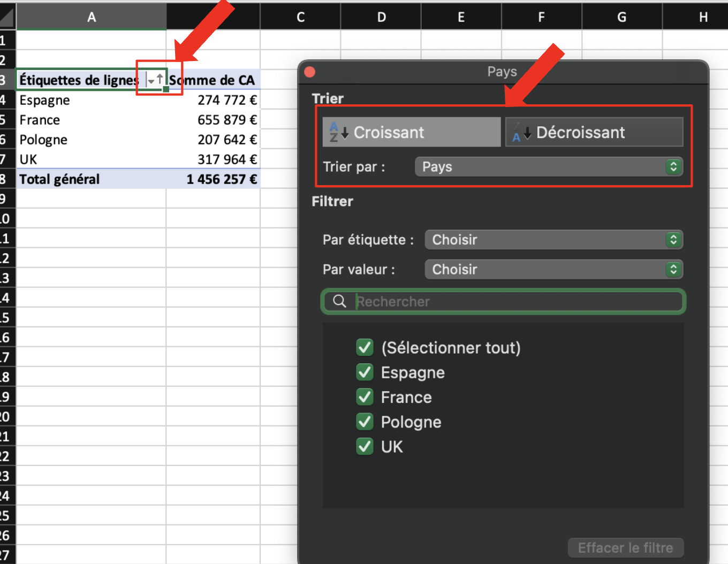This screenshot has width=728, height=564.
Task: Select the 'Total général' cell
Action: [x=92, y=179]
